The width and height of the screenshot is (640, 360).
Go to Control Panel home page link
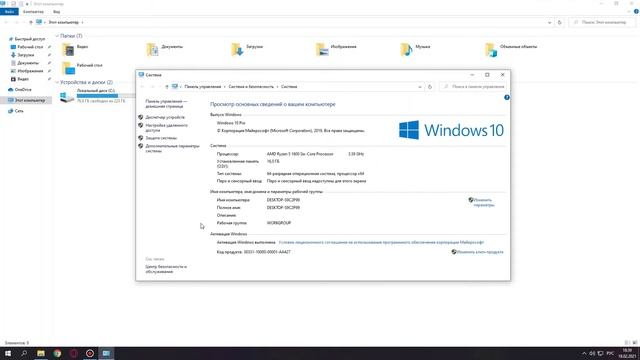coord(166,104)
